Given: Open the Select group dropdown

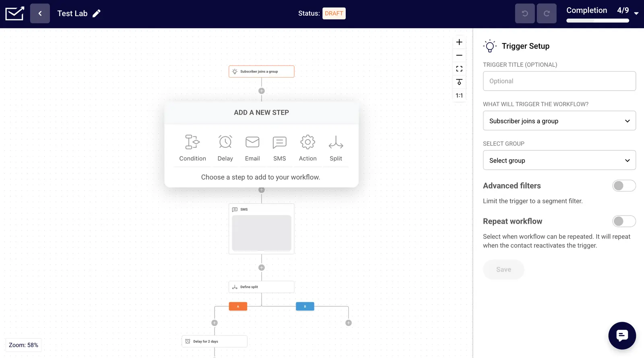Looking at the screenshot, I should click(559, 160).
